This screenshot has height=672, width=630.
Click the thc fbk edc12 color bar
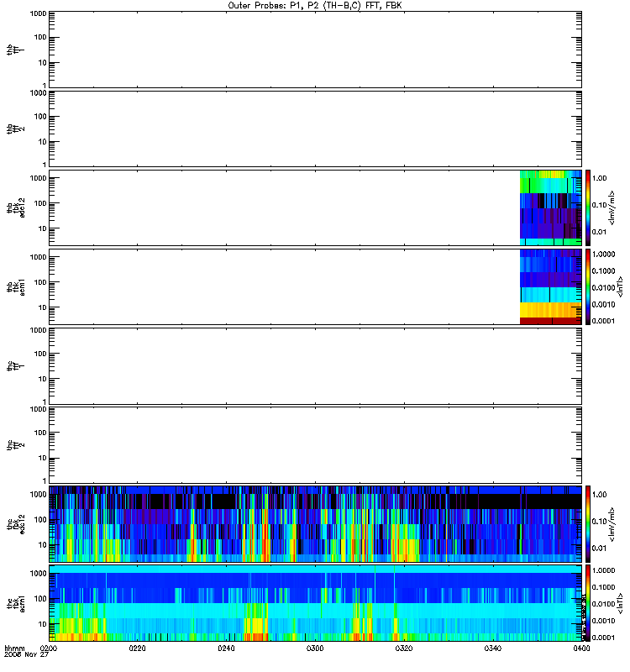click(x=588, y=524)
